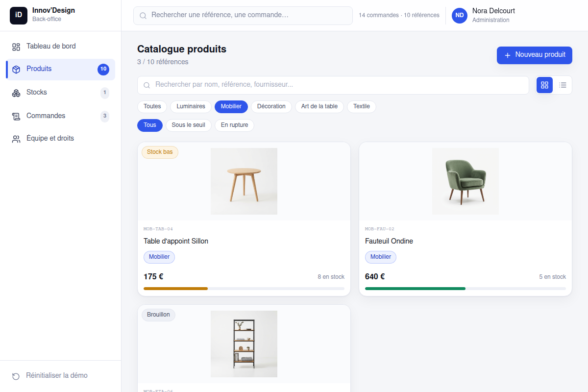Image resolution: width=588 pixels, height=392 pixels.
Task: Open the Tableau de bord page
Action: click(x=61, y=46)
